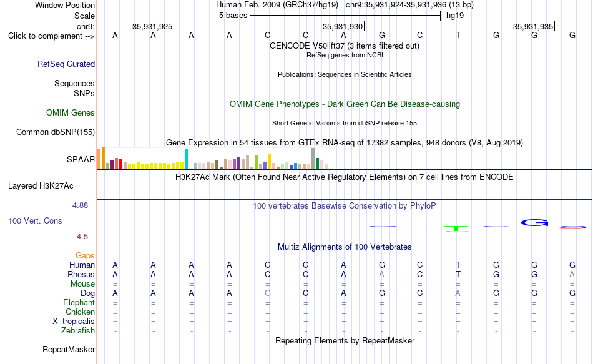Click the 35,931,935 coordinate label
Viewport: 593px width, 364px height.
tap(533, 26)
